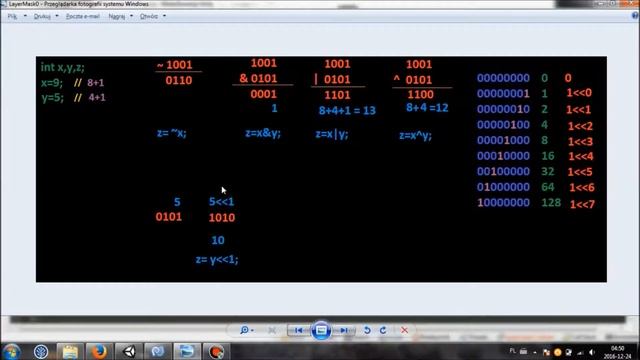This screenshot has height=360, width=640.
Task: Click the displayed bitwise operations image
Action: (321, 169)
